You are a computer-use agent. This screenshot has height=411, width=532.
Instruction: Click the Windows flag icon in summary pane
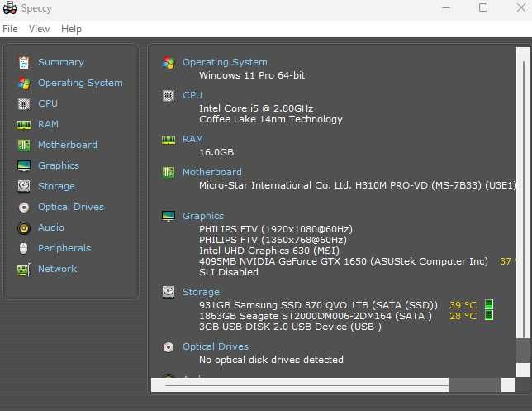(169, 63)
